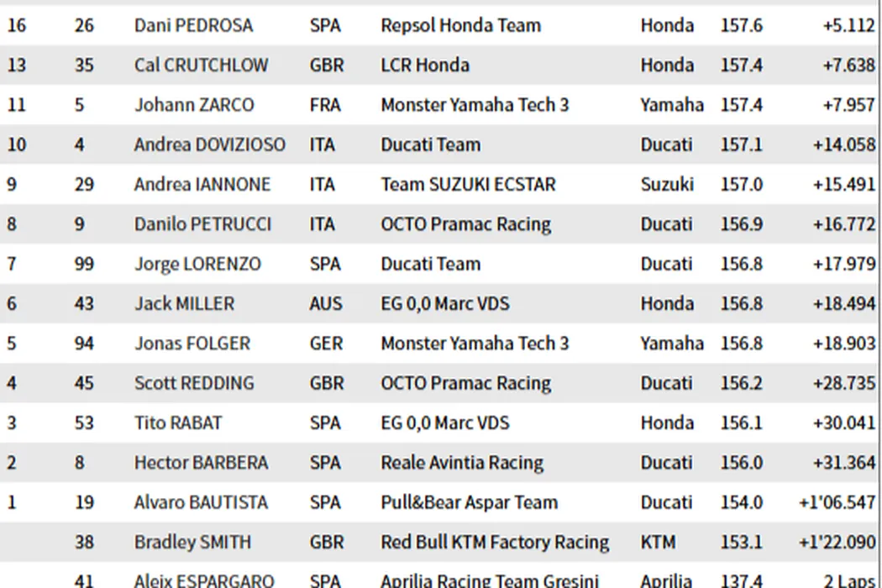Screen dimensions: 882x588
Task: Click the Reale Avintia Racing cell
Action: pyautogui.click(x=462, y=463)
